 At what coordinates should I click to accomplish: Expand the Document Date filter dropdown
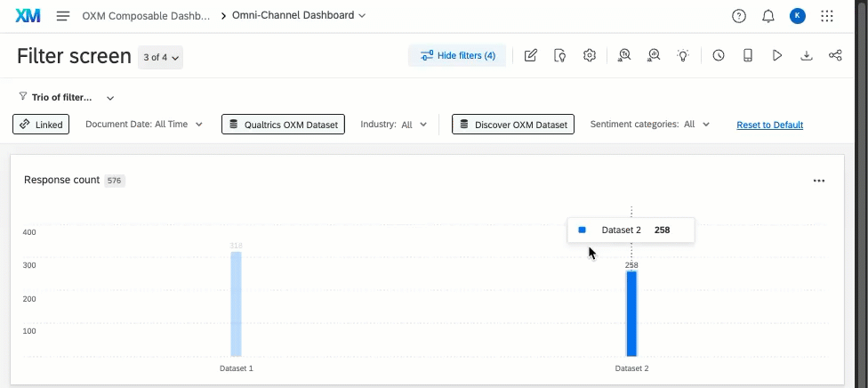pos(144,125)
